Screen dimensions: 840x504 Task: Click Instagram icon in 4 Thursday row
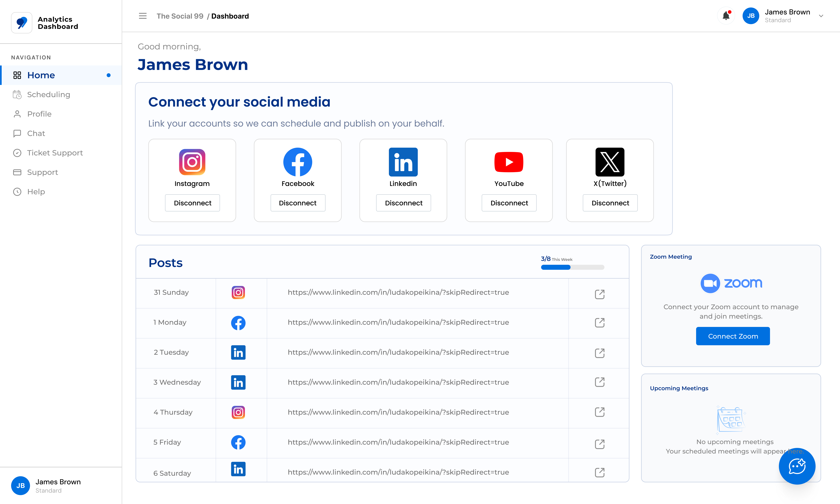[238, 412]
